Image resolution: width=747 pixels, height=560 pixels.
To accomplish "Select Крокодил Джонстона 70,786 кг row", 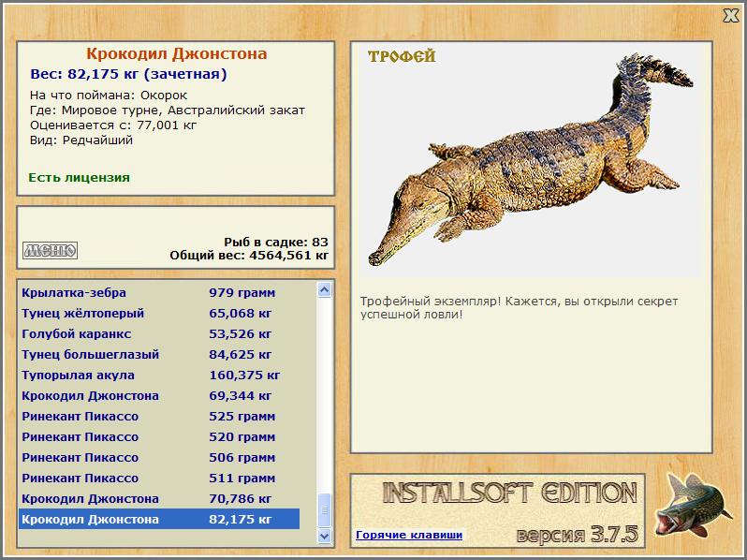I will click(x=159, y=498).
